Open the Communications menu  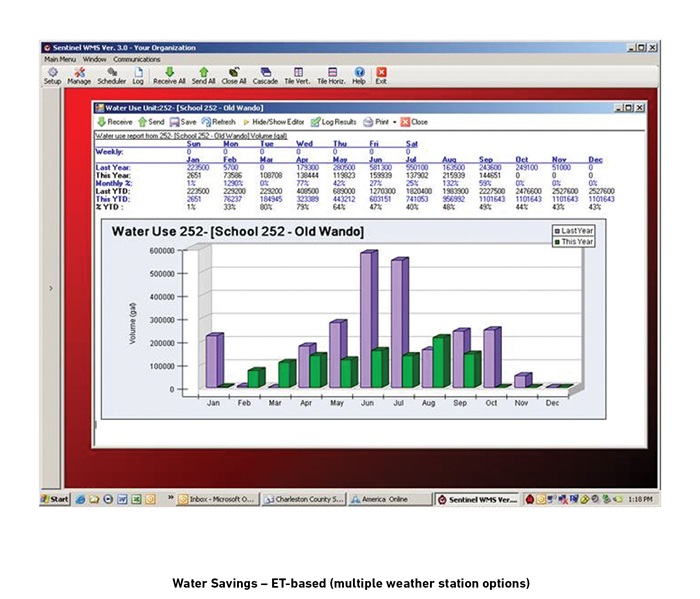click(136, 59)
